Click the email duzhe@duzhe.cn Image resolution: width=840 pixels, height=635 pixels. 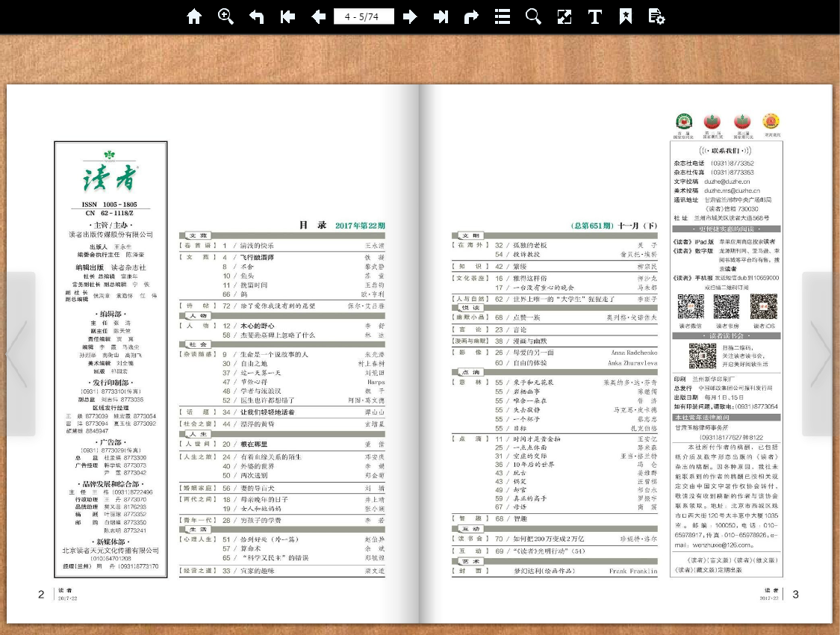tap(727, 182)
